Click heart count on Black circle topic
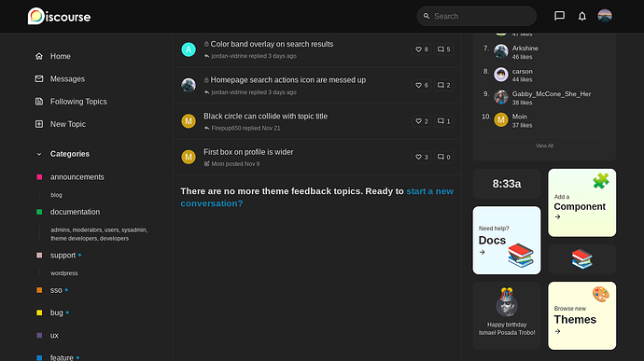Viewport: 644px width, 361px height. click(x=421, y=121)
